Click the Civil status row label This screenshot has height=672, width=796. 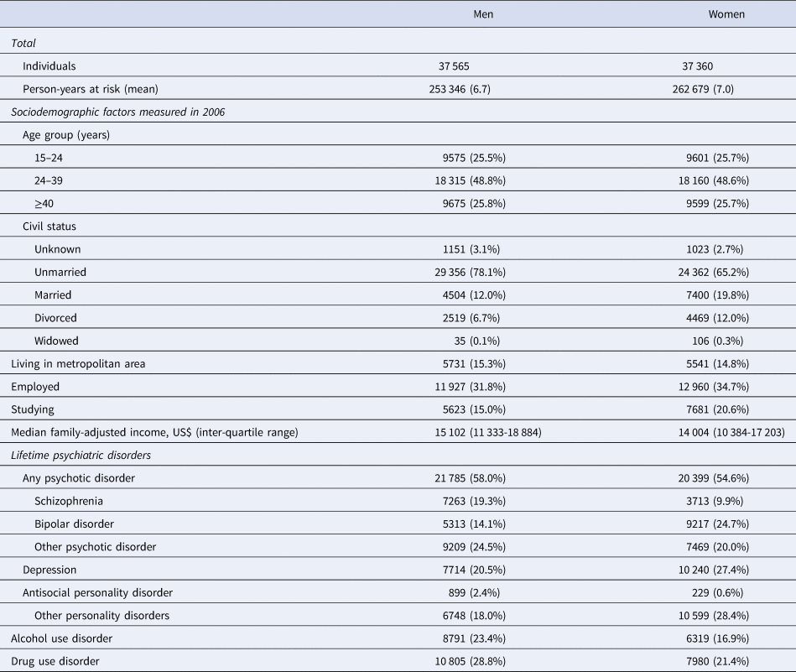coord(52,225)
